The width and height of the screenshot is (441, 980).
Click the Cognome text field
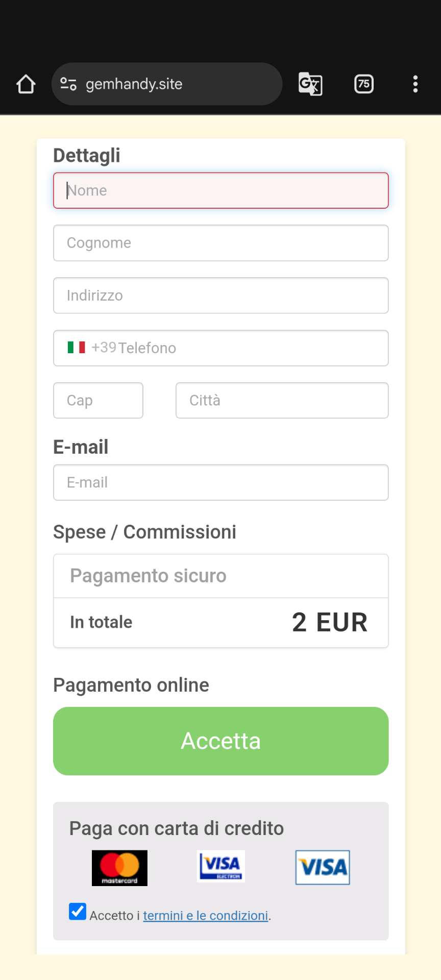(221, 243)
